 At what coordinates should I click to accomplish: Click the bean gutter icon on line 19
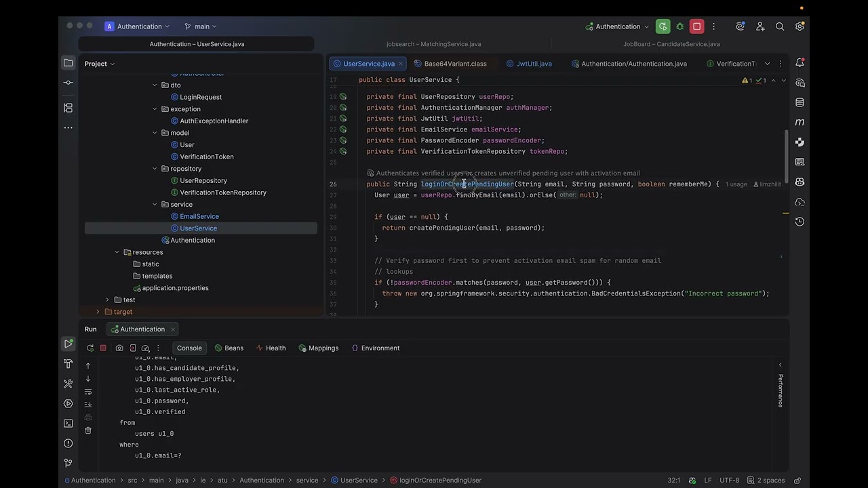pyautogui.click(x=343, y=97)
